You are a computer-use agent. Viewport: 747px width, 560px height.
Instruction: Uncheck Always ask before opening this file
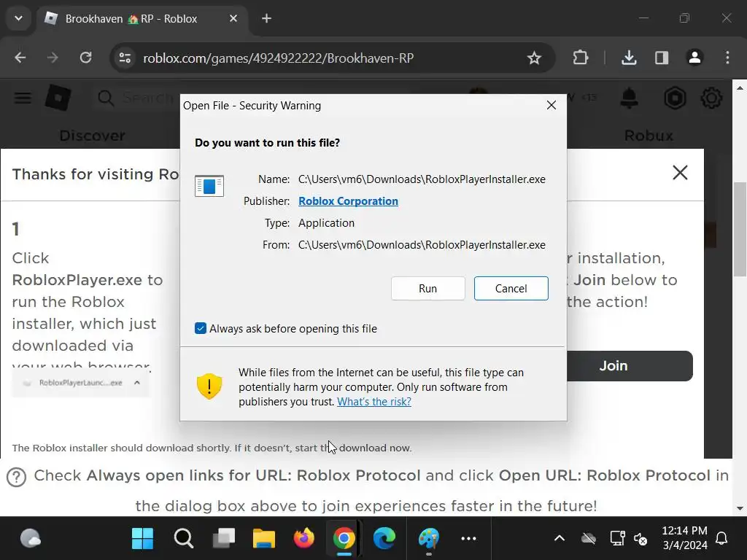tap(201, 329)
